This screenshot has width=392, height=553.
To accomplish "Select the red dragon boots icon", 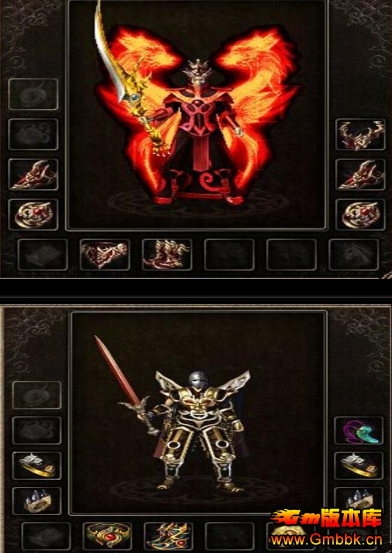I will click(x=167, y=255).
